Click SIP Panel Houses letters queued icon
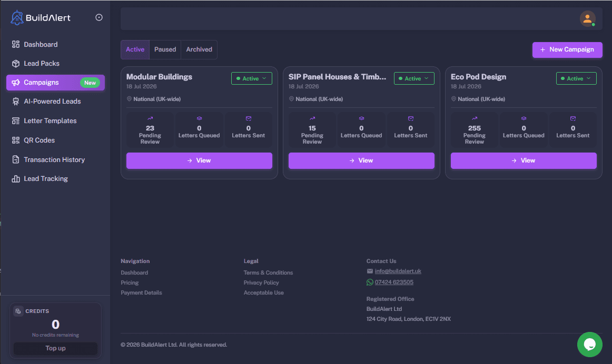 tap(361, 118)
